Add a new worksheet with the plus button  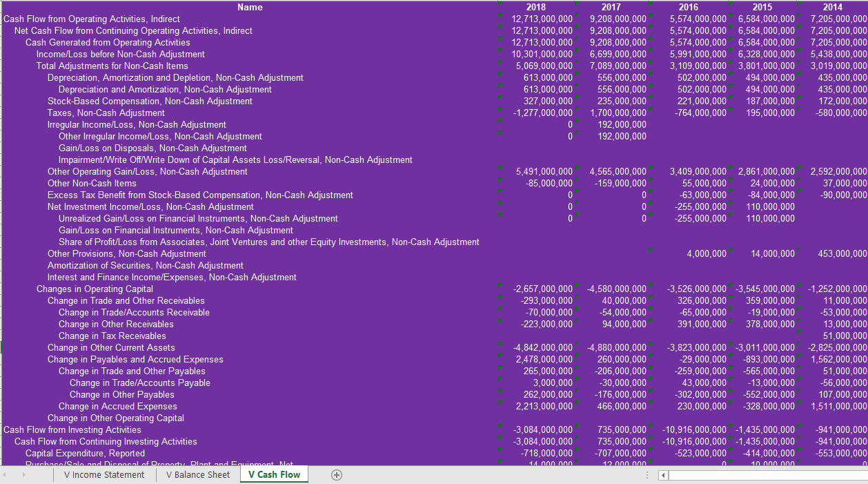[x=336, y=474]
